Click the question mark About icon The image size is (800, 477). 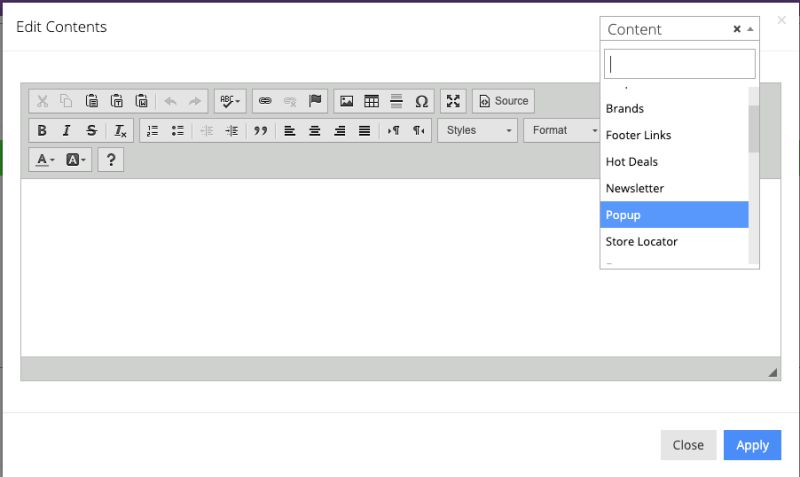click(x=111, y=160)
